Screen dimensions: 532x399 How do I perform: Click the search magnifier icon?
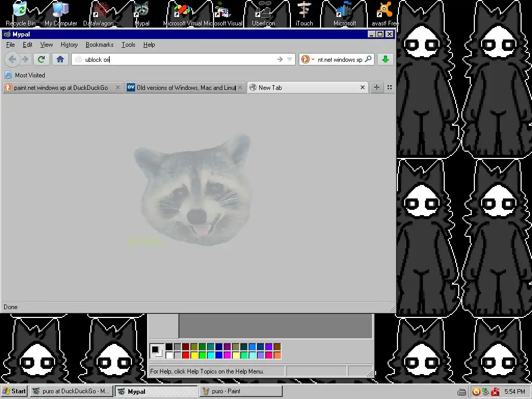pos(368,59)
